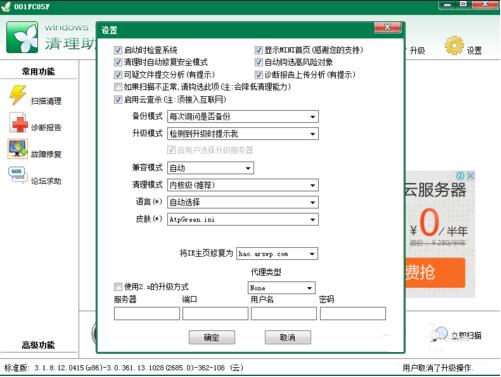Click the 设置 gear icon in main window
501x377 pixels.
click(454, 45)
